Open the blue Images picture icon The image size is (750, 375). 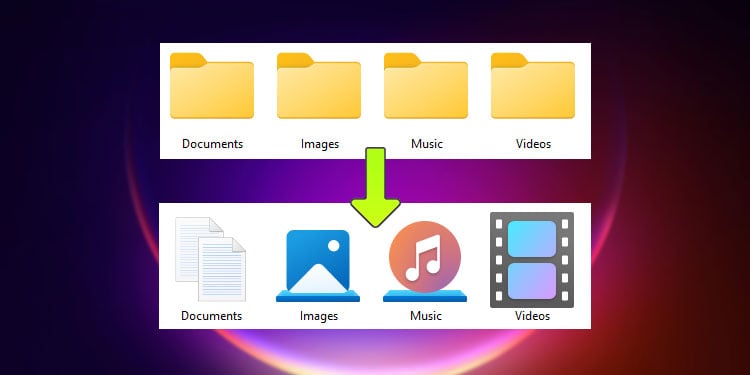pos(318,266)
